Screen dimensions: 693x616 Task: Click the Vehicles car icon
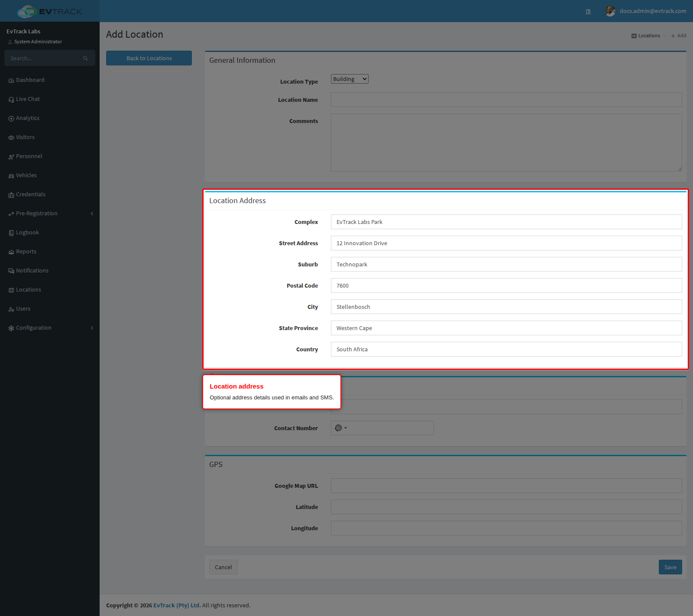click(x=11, y=176)
